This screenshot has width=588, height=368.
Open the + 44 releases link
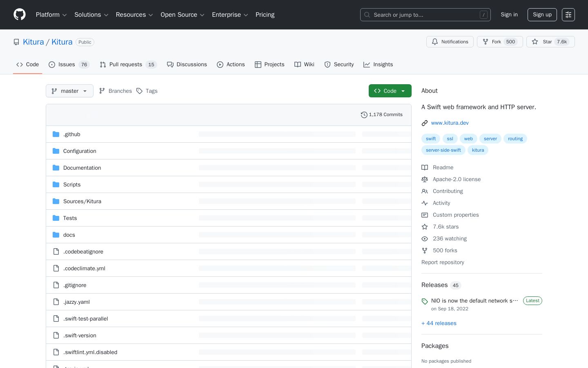[x=439, y=323]
